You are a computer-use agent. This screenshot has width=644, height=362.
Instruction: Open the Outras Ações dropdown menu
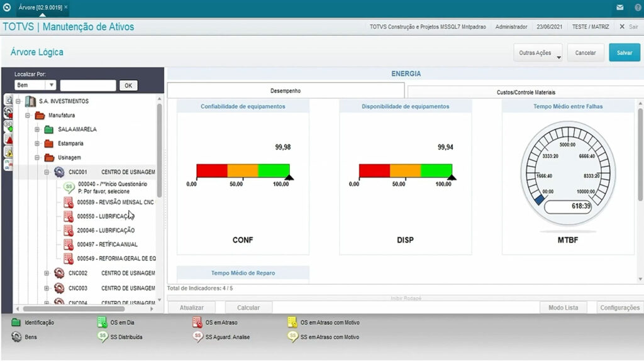click(538, 53)
